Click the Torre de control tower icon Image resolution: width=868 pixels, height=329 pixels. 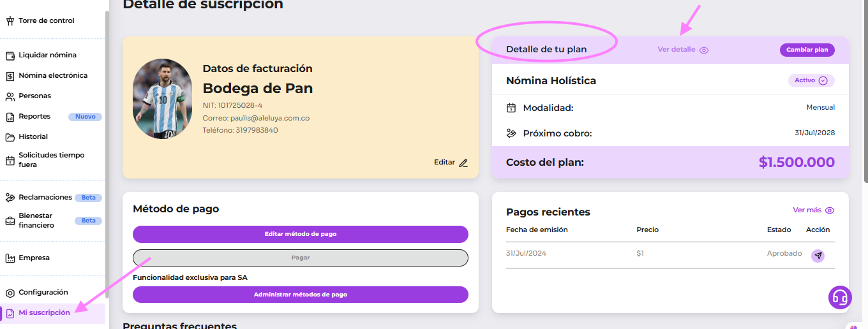[x=10, y=21]
